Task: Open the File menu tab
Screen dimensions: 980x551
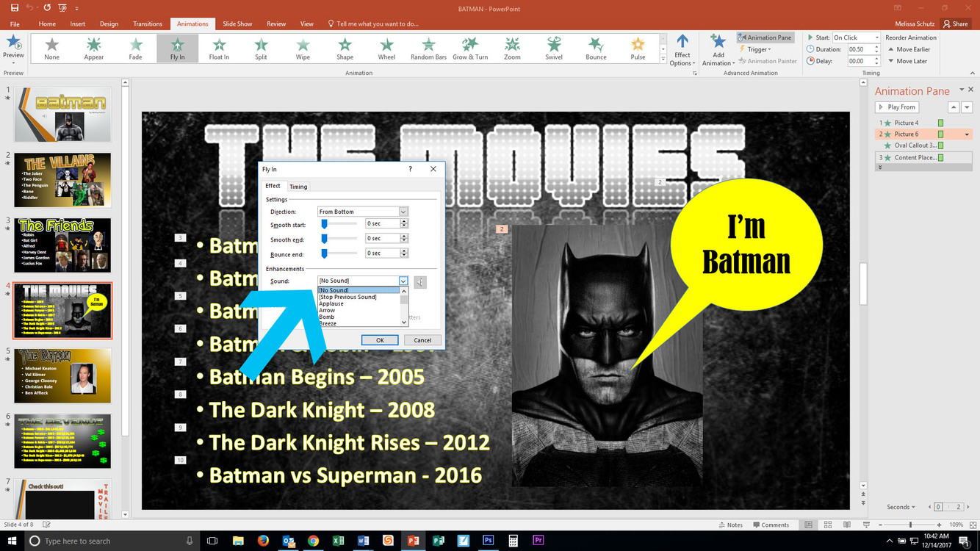Action: pyautogui.click(x=15, y=24)
